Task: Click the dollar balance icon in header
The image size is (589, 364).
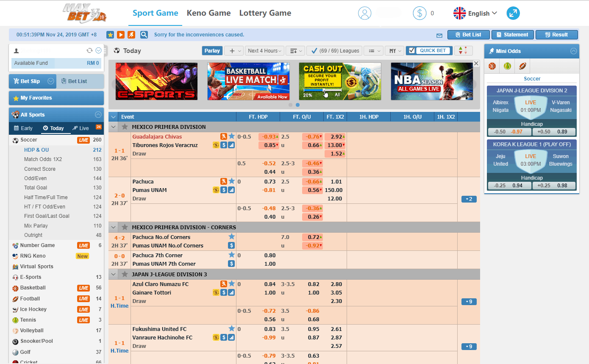Action: pos(420,13)
